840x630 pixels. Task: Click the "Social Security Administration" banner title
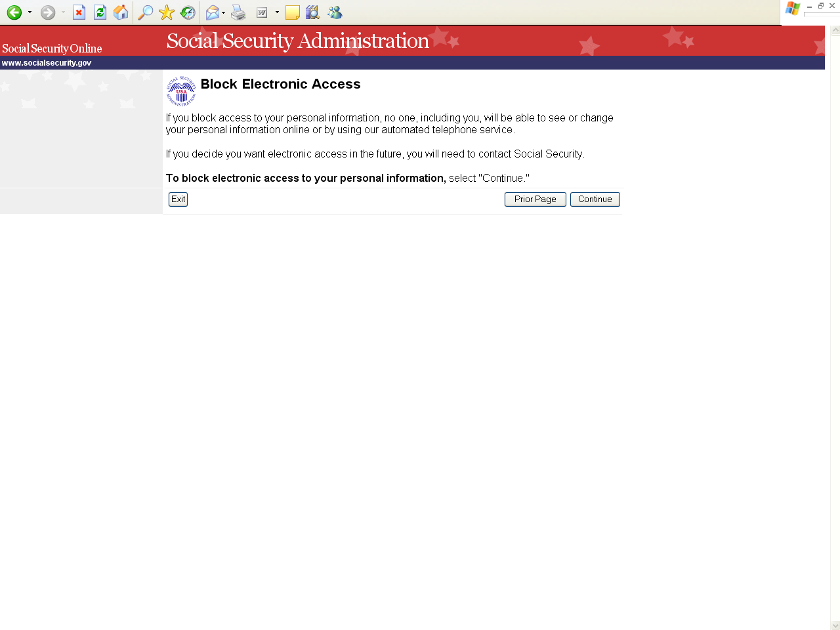tap(298, 41)
